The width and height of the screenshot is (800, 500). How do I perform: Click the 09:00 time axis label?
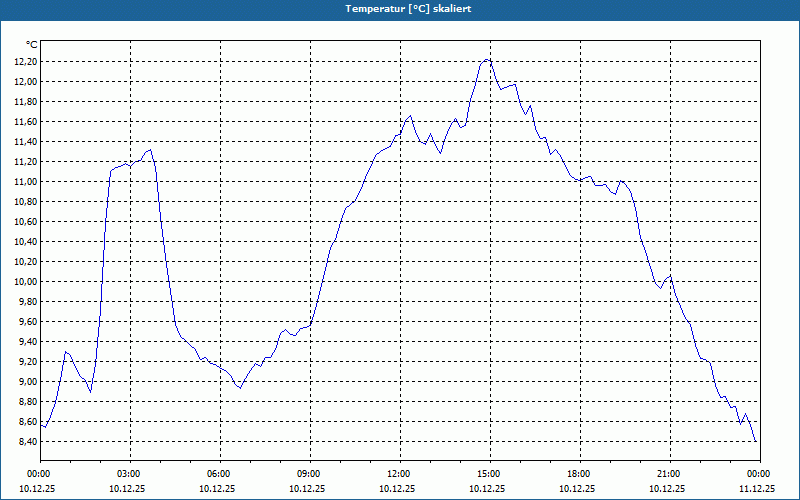310,474
